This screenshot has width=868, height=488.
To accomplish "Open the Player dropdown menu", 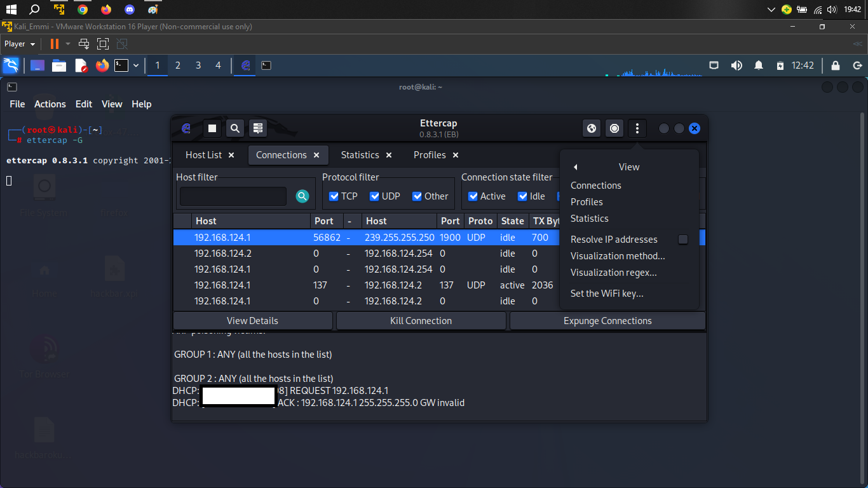I will point(20,44).
